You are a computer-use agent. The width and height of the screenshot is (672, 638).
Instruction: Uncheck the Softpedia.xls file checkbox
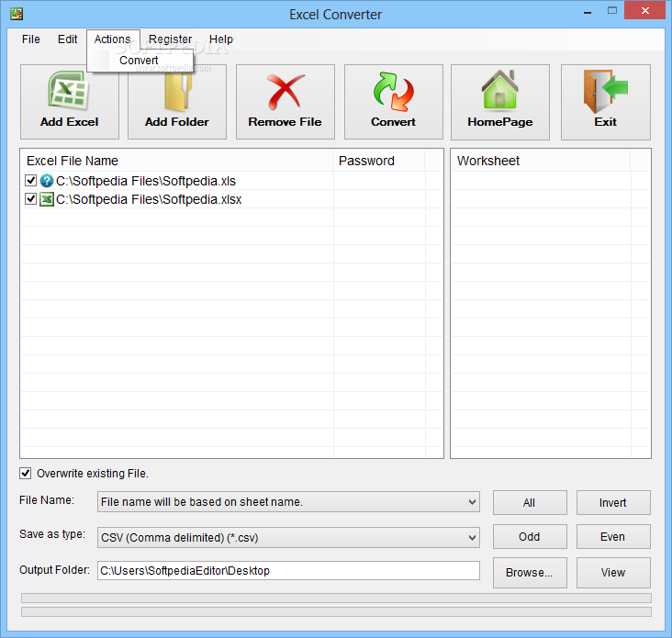[30, 181]
